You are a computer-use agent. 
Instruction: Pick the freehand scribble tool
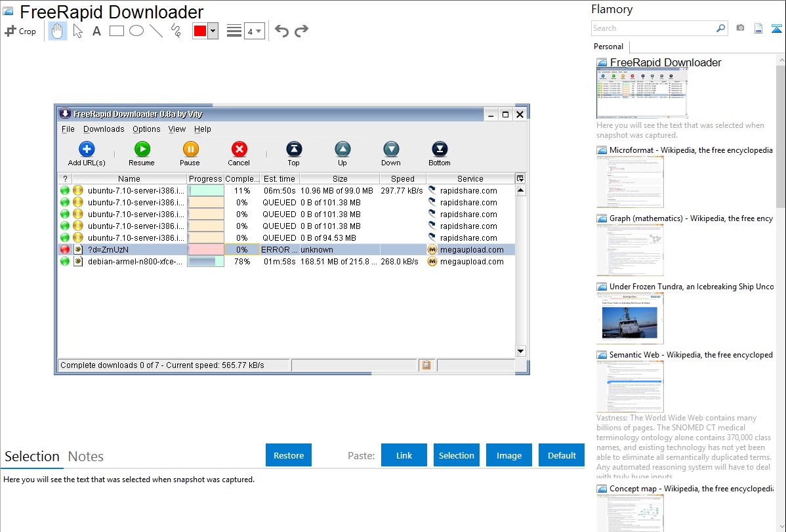coord(175,31)
